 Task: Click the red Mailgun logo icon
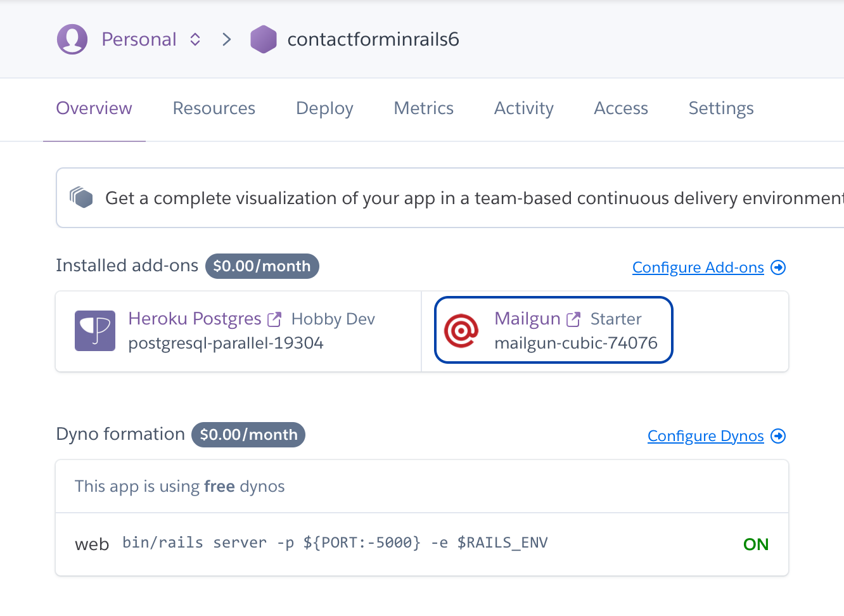point(461,331)
